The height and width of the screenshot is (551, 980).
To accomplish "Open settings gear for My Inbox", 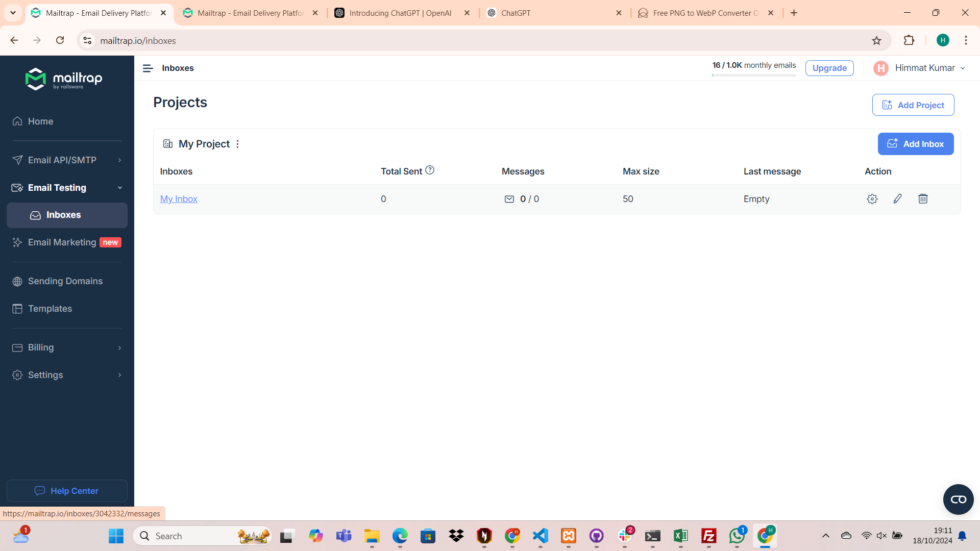I will point(872,199).
